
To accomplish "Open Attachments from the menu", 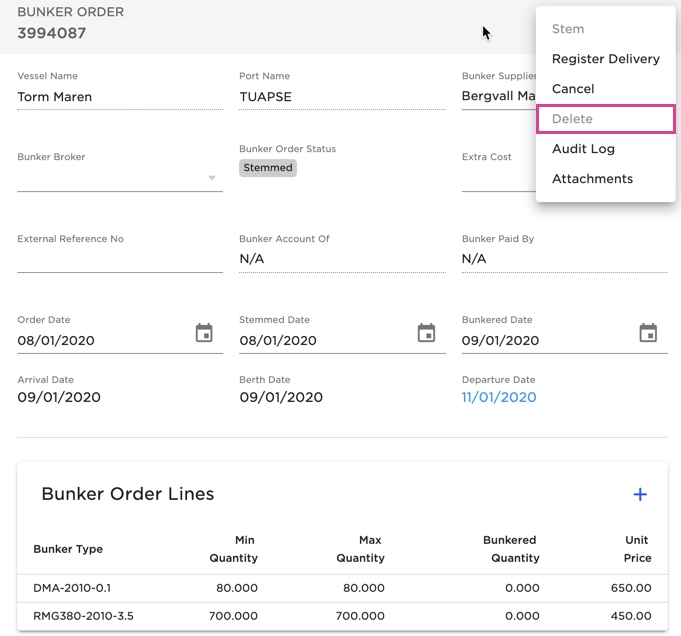I will point(592,179).
